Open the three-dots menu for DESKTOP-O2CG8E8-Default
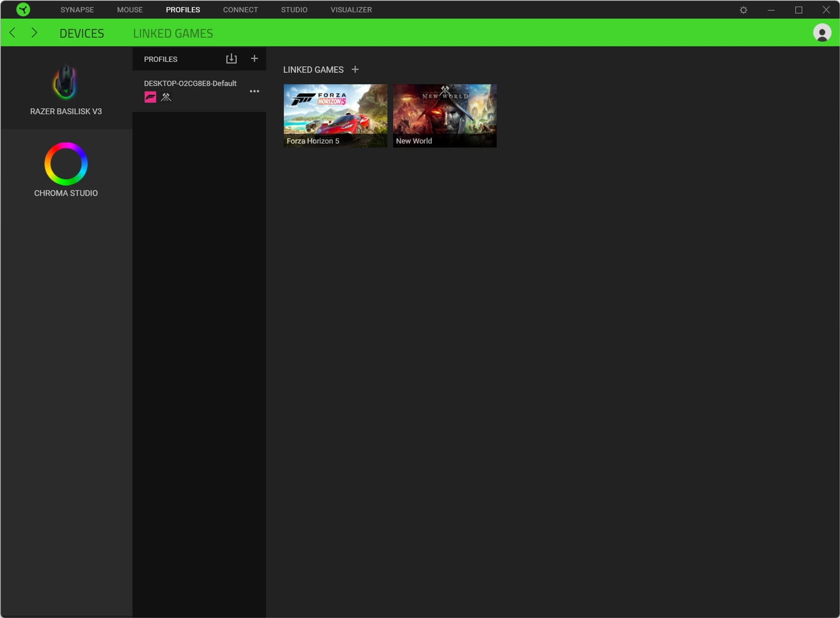 tap(254, 91)
